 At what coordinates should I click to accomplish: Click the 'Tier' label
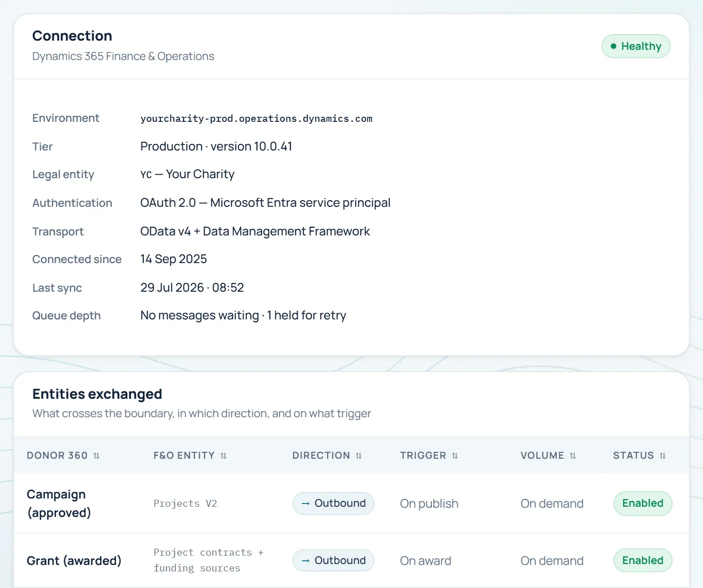click(x=42, y=147)
